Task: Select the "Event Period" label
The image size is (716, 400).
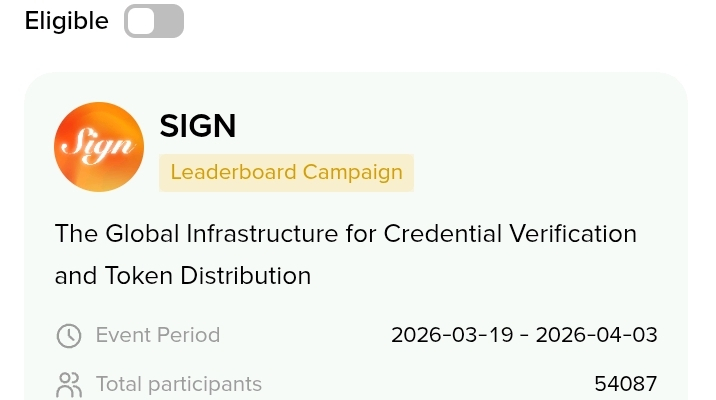Action: coord(158,335)
